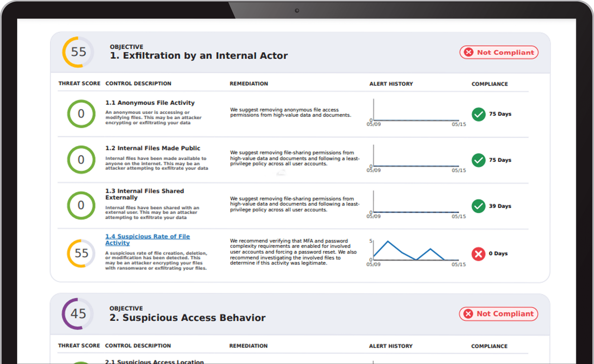Screen dimensions: 594x364
Task: Select the 1.3 Internal Files Shared Externally title
Action: 144,194
